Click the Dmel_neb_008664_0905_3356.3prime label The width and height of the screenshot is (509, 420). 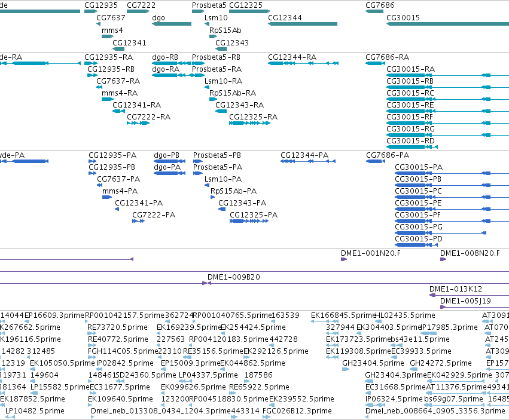[x=435, y=412]
